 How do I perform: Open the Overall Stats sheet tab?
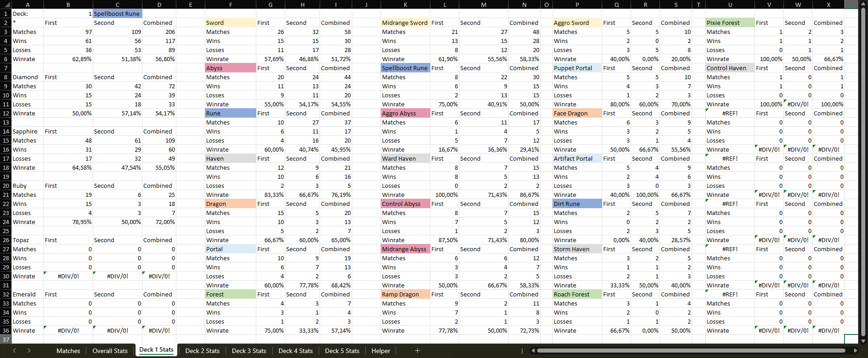[110, 351]
